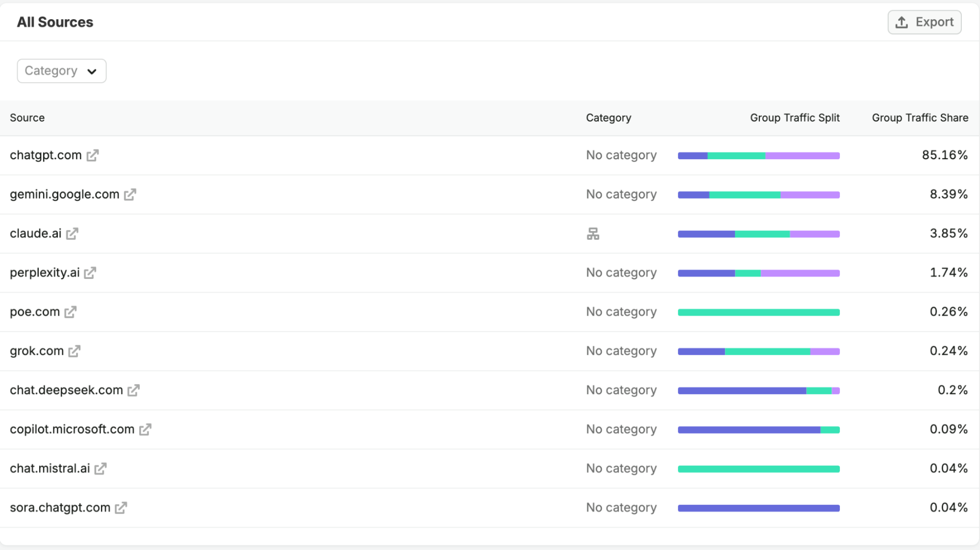Image resolution: width=980 pixels, height=550 pixels.
Task: Click No category in grok.com row
Action: click(x=621, y=351)
